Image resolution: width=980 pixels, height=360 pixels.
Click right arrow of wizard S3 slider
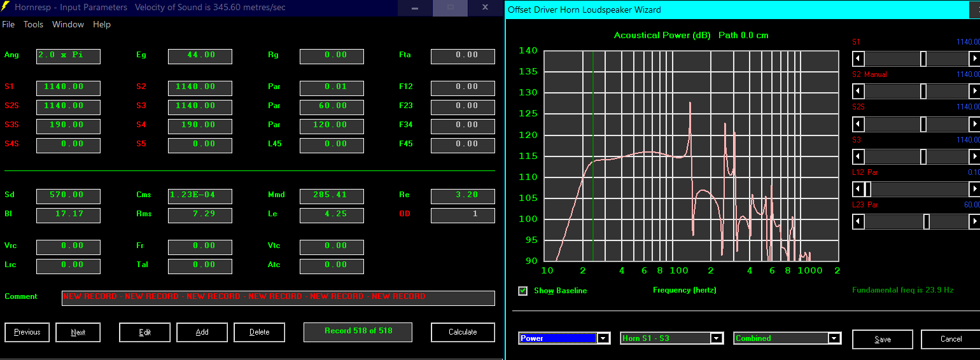pos(974,156)
